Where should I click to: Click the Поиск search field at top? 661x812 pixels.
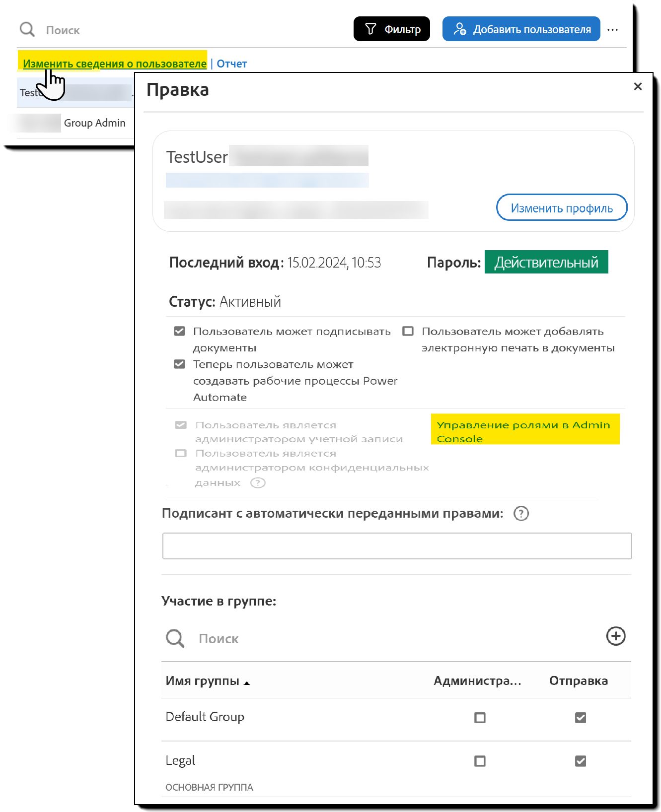63,30
